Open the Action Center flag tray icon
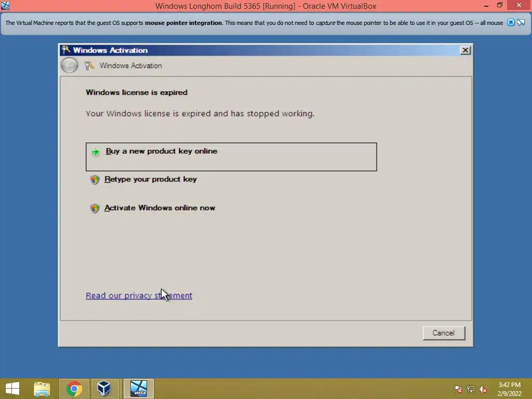The image size is (532, 399). click(x=458, y=389)
